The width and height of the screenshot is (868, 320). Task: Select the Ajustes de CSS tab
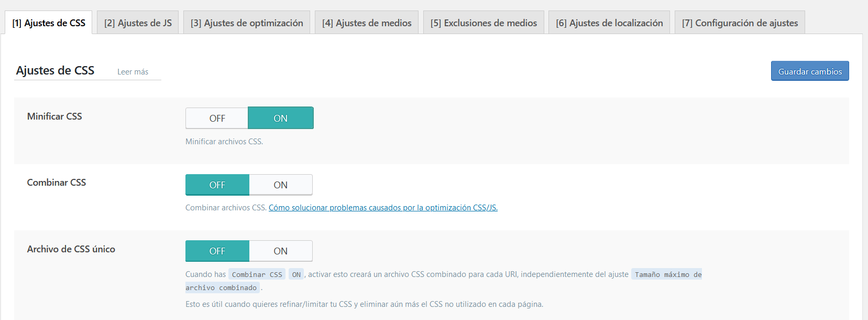(49, 23)
